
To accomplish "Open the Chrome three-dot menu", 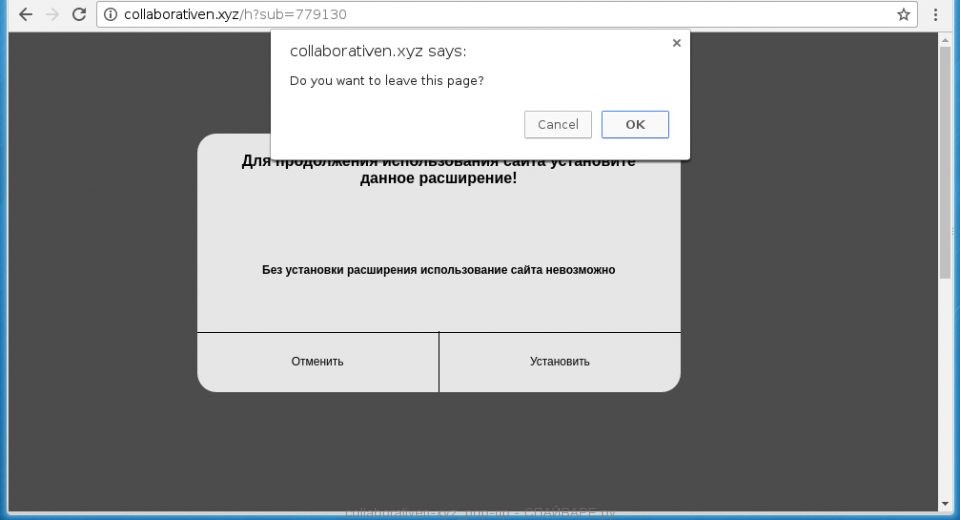I will click(936, 15).
